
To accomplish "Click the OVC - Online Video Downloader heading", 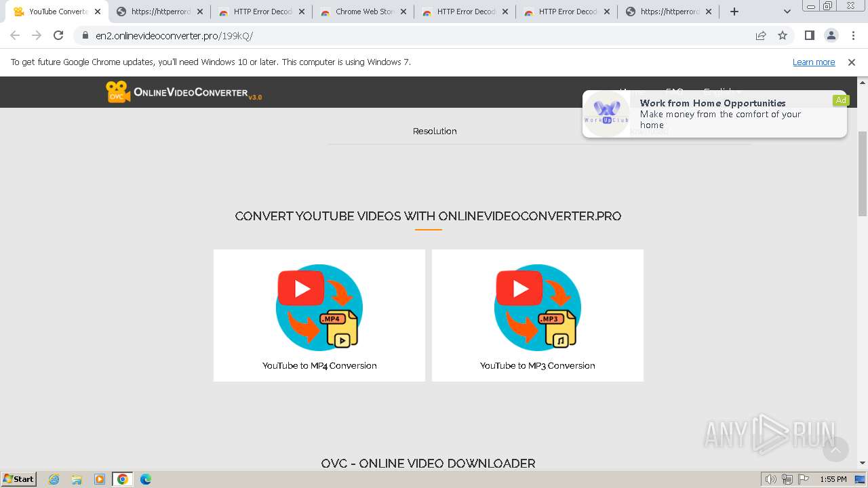I will tap(428, 464).
